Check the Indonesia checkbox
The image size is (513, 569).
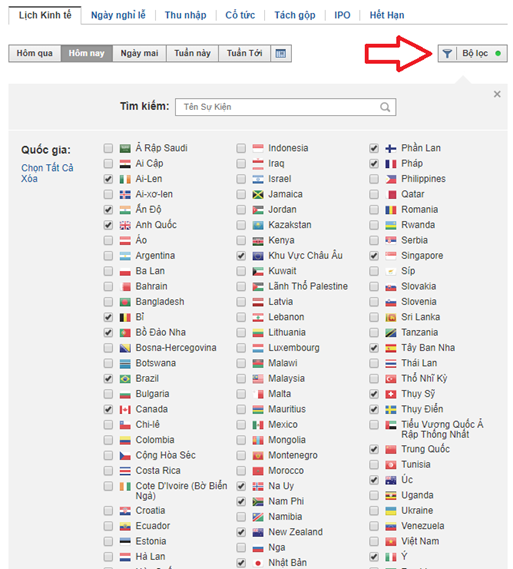241,148
